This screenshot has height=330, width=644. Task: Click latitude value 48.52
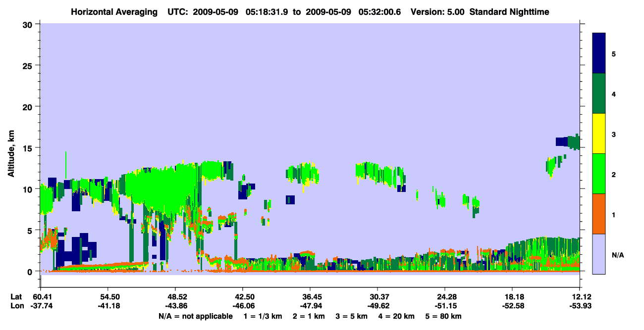(x=175, y=297)
